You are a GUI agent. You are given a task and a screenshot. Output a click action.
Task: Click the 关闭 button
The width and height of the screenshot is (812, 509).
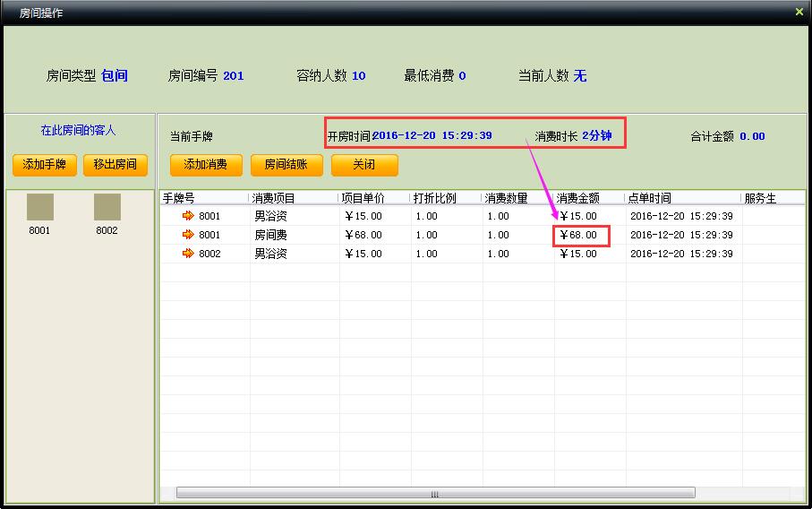[x=364, y=165]
